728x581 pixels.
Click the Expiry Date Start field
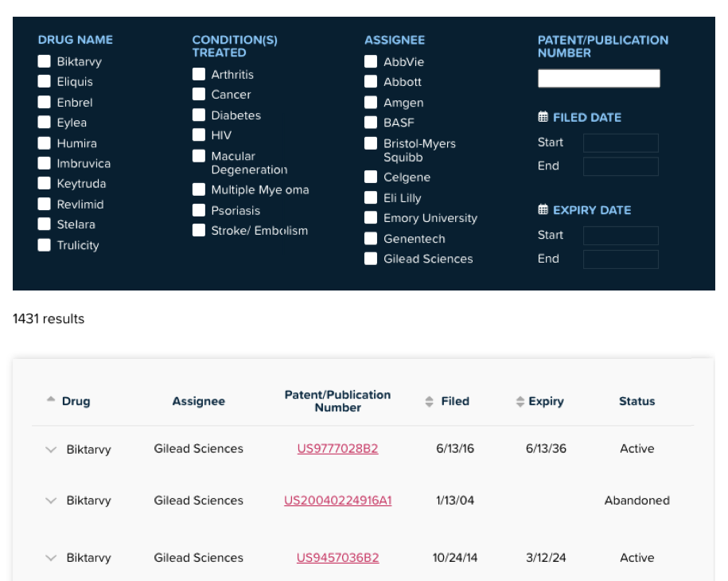[x=621, y=236]
